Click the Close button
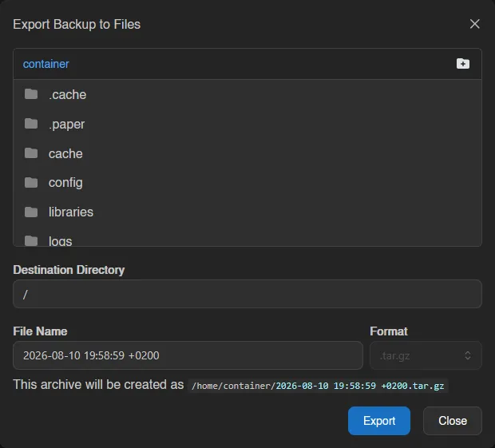 pos(453,421)
